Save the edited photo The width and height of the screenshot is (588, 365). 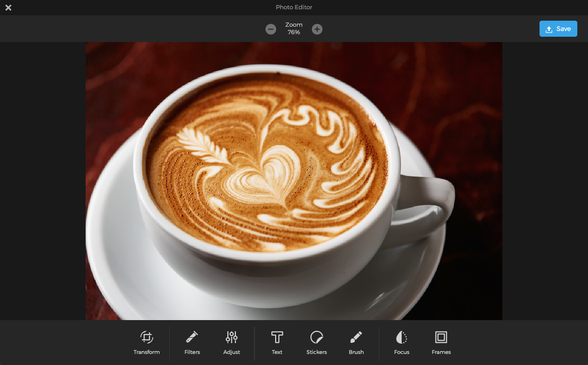click(x=558, y=29)
